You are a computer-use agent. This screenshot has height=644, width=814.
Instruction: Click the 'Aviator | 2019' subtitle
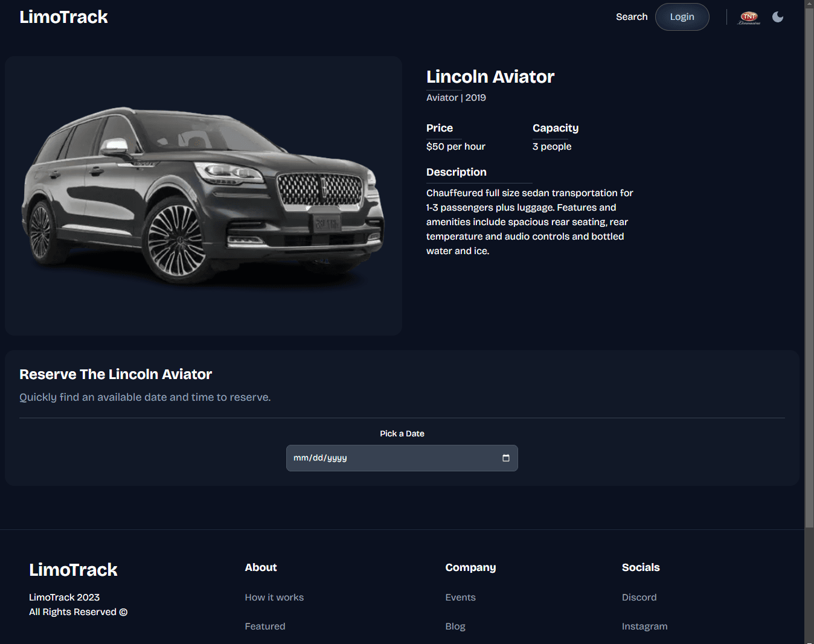[x=456, y=98]
